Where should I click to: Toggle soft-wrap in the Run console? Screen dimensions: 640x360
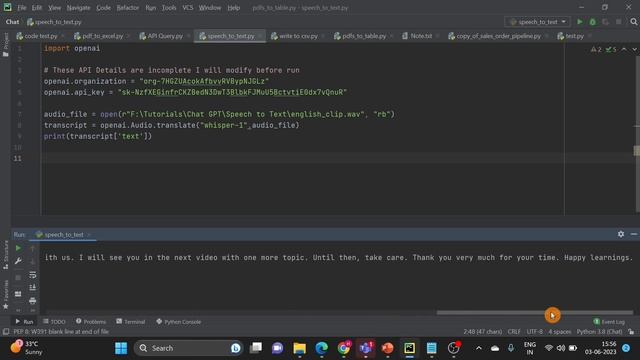(x=33, y=275)
